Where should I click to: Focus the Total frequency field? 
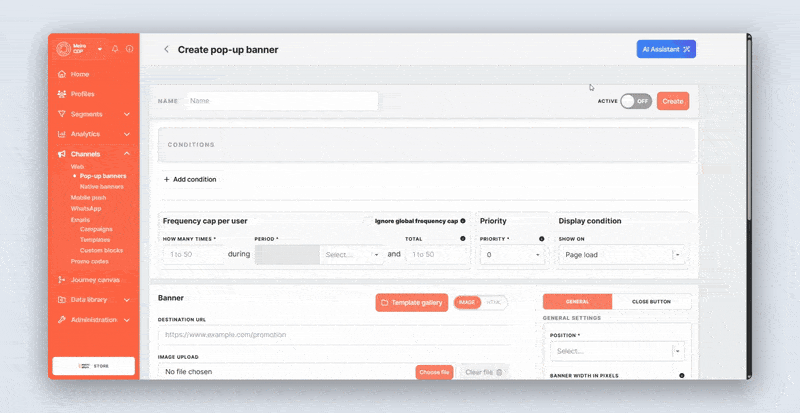tap(437, 254)
